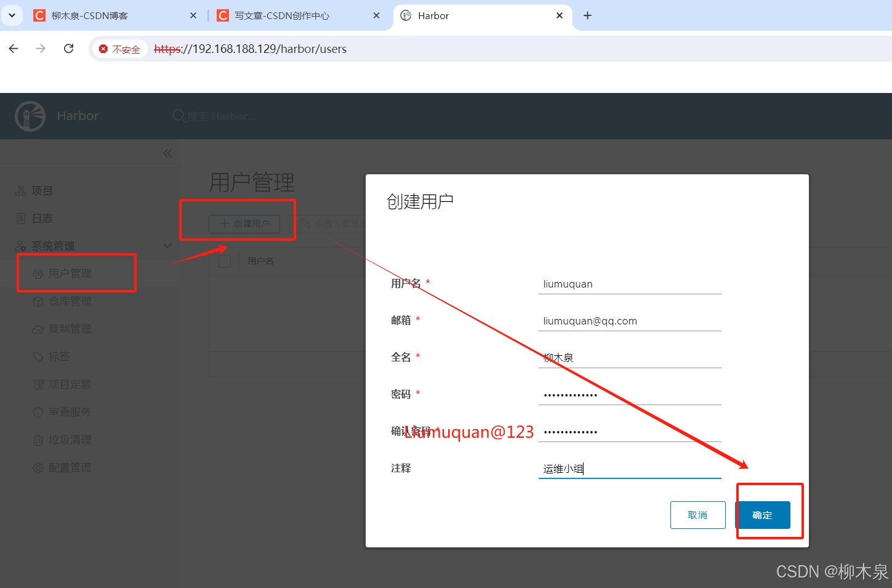This screenshot has height=588, width=892.
Task: Click the 垃圾清理 trash icon
Action: coord(38,440)
